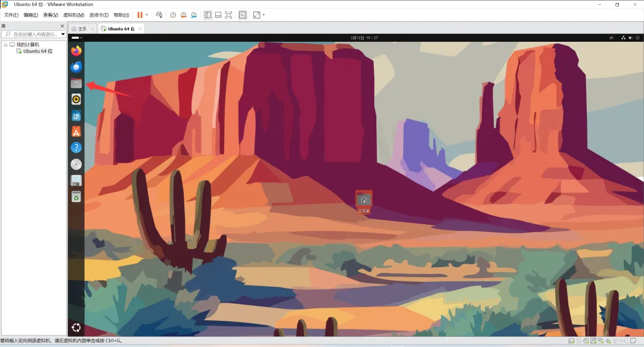The width and height of the screenshot is (644, 347).
Task: Open the Help question-mark icon in dock
Action: point(76,148)
